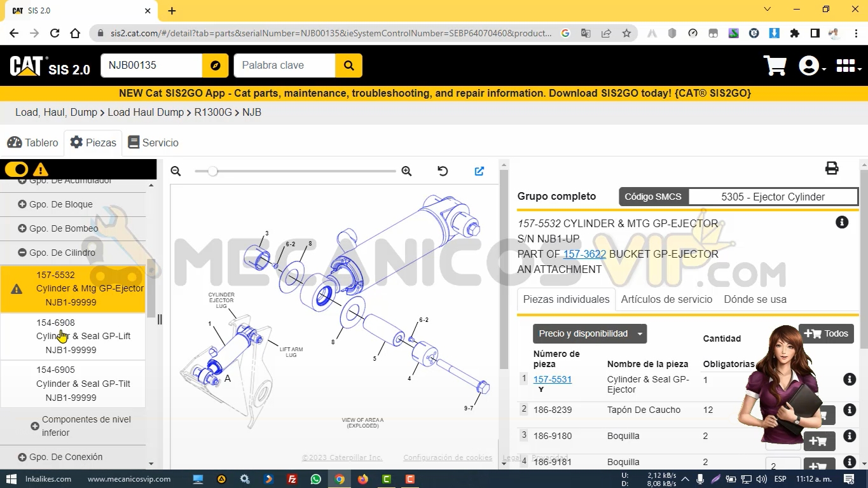Collapse the Gpo. De Cilindro group
868x488 pixels.
pos(22,253)
